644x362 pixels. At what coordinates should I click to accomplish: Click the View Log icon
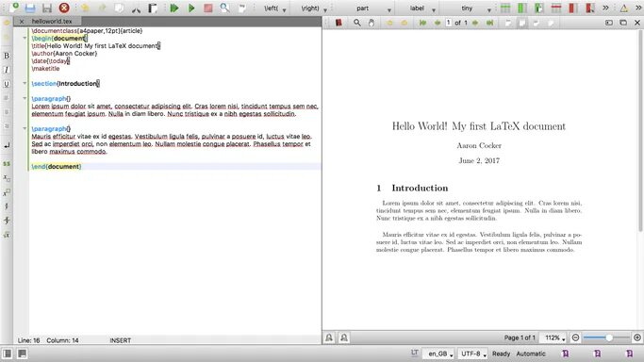tap(242, 8)
